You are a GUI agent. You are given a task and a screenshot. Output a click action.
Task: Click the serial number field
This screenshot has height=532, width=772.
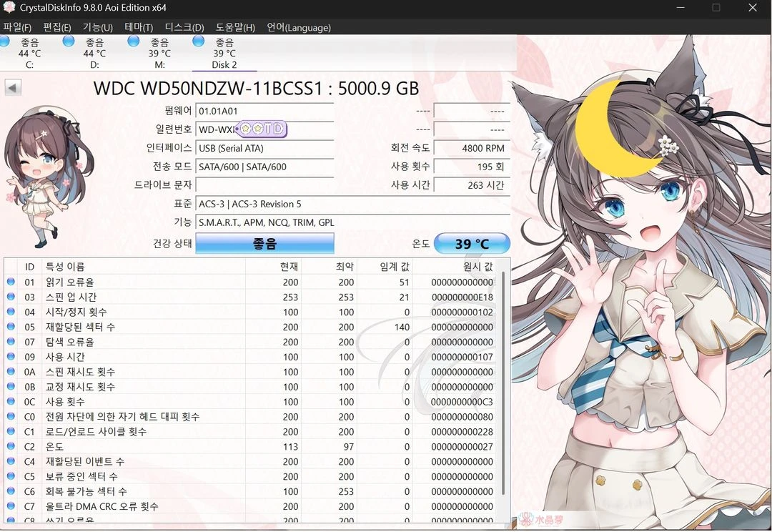(x=265, y=129)
